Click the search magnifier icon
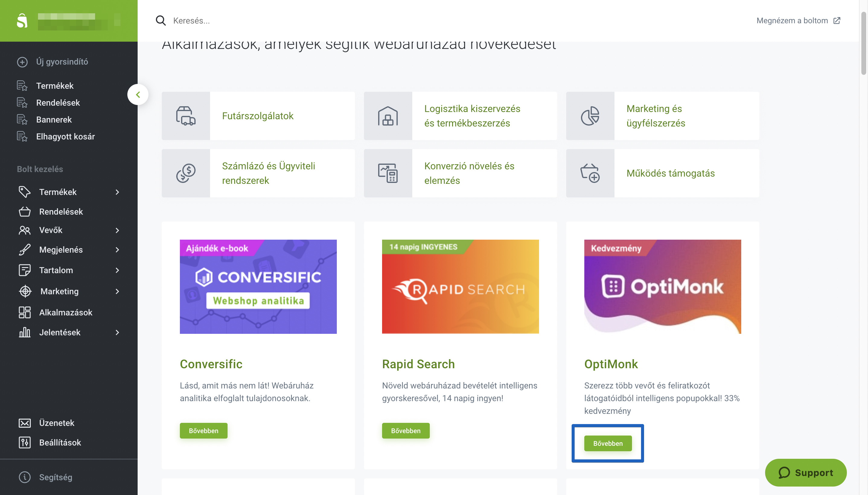The width and height of the screenshot is (868, 495). pos(161,21)
